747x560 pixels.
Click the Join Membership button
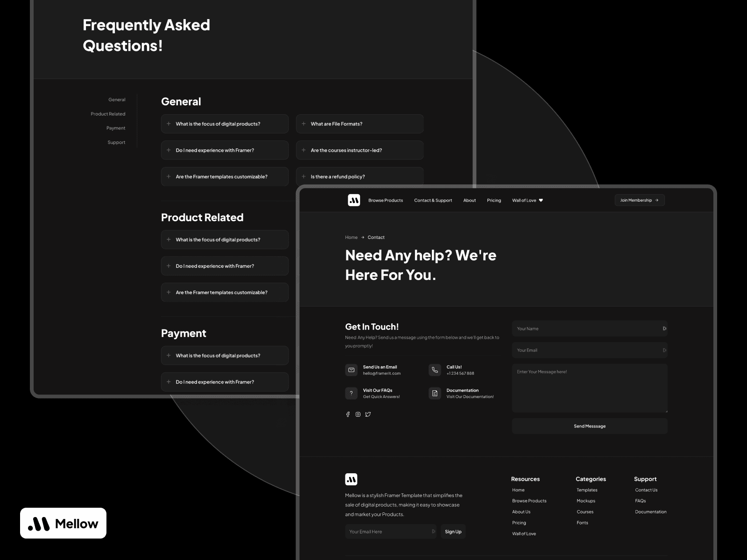(640, 200)
